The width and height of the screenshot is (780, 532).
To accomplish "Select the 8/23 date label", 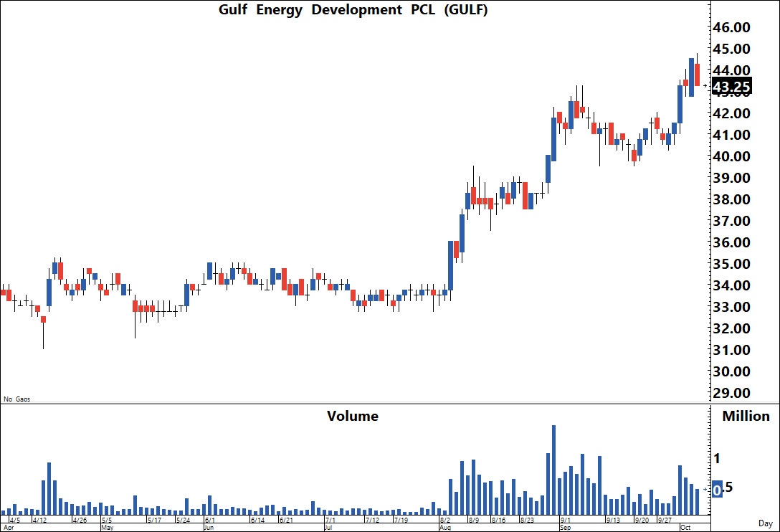I will pyautogui.click(x=528, y=520).
